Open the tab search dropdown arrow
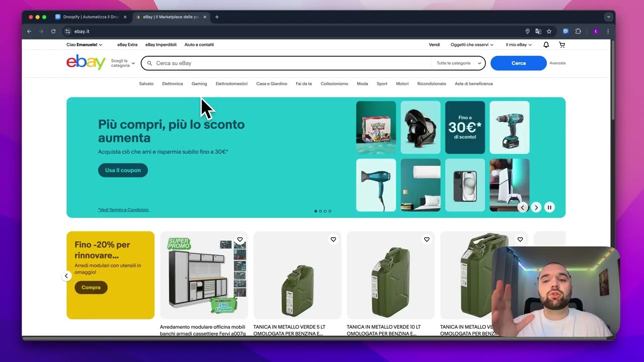Image resolution: width=644 pixels, height=362 pixels. (608, 17)
